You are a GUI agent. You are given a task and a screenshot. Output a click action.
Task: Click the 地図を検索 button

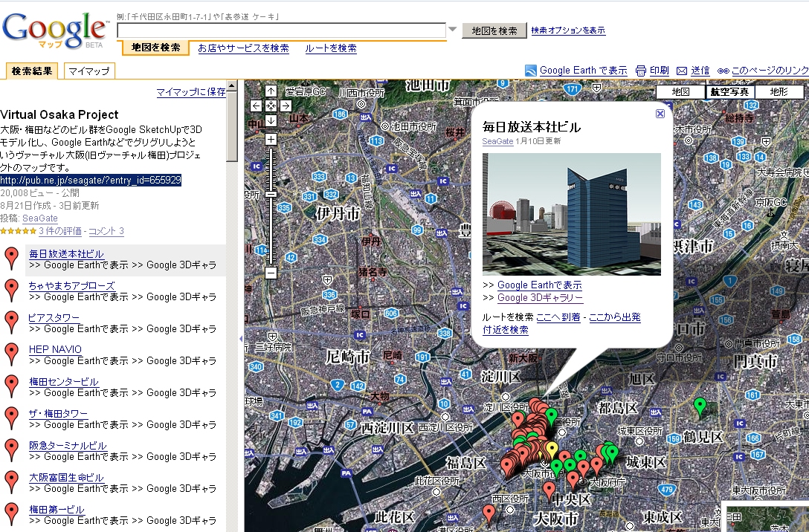[x=494, y=30]
